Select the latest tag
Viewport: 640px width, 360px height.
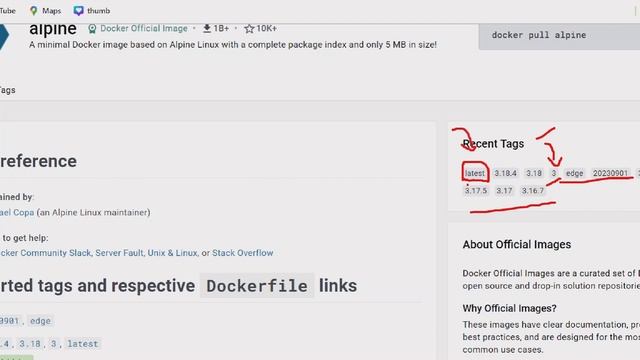475,173
